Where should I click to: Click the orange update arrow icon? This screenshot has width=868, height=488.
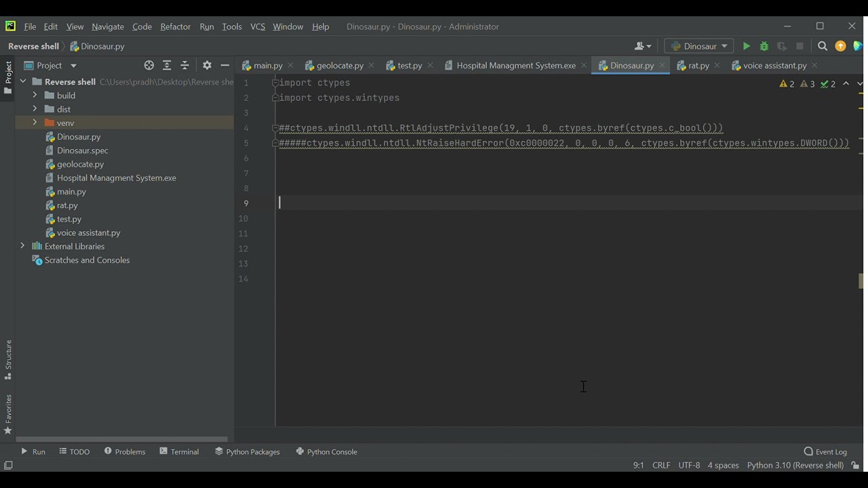point(841,46)
